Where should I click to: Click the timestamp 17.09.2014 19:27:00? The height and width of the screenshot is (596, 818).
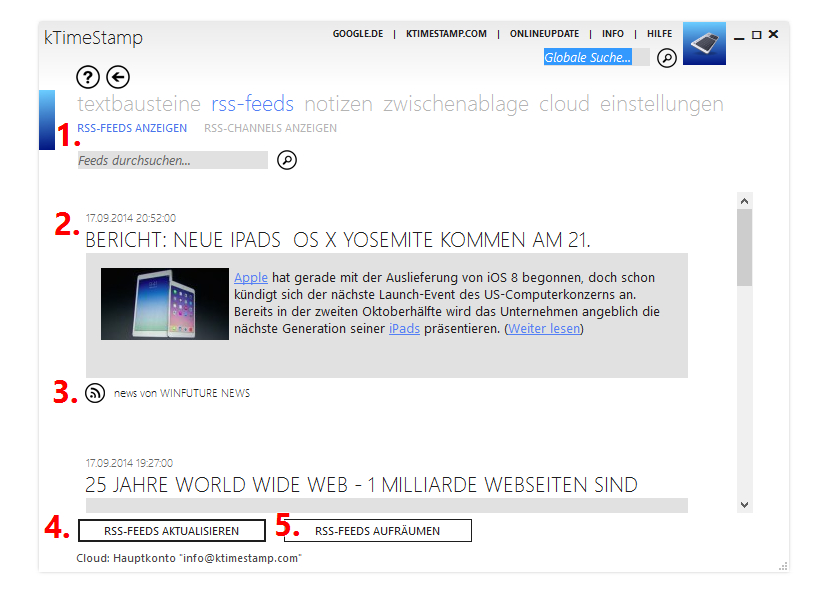click(129, 463)
